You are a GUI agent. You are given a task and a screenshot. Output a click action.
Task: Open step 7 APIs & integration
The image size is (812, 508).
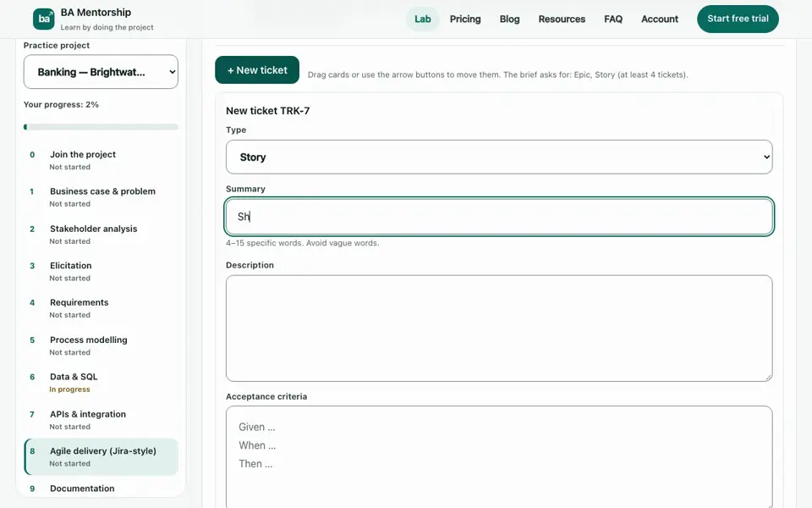[101, 420]
